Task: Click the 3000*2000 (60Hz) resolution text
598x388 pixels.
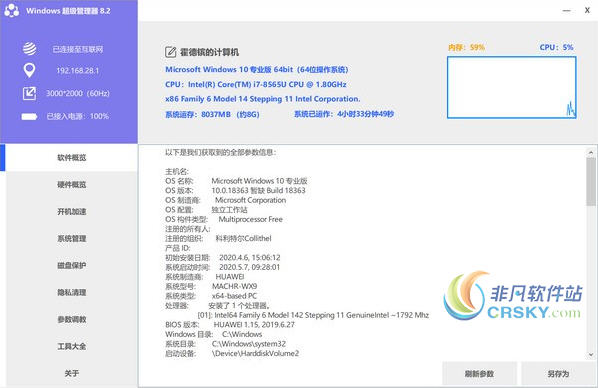Action: 78,93
